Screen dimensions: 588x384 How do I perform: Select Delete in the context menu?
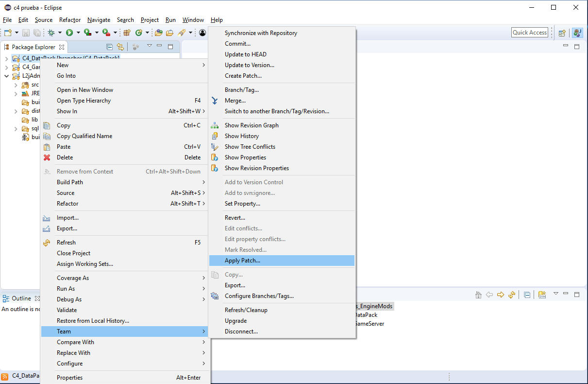click(125, 157)
